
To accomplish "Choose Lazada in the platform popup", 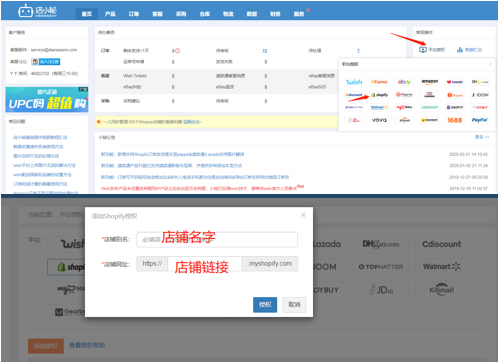I will (455, 82).
